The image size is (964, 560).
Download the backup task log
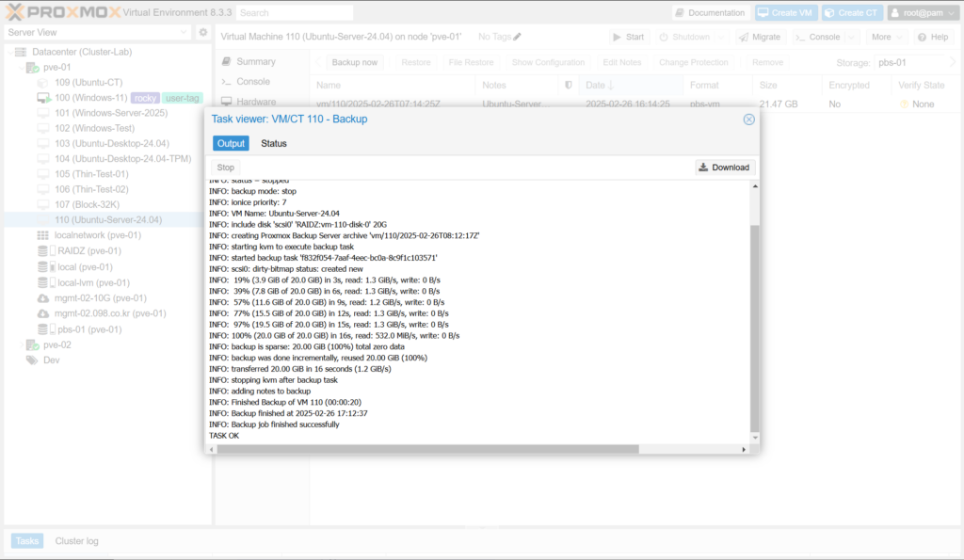[724, 168]
